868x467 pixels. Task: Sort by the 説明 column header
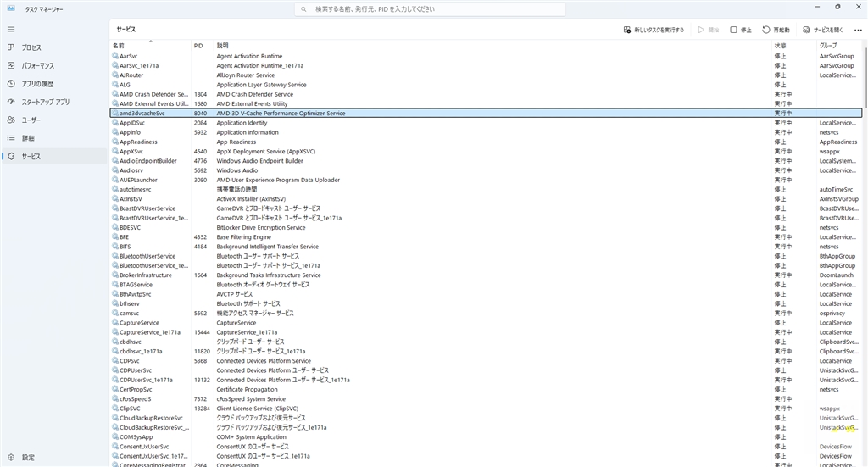pyautogui.click(x=492, y=46)
